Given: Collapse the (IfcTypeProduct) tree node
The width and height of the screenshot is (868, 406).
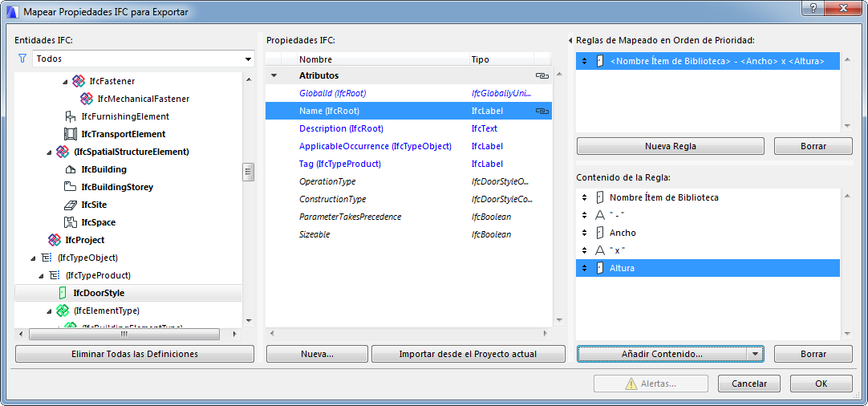Looking at the screenshot, I should 42,276.
